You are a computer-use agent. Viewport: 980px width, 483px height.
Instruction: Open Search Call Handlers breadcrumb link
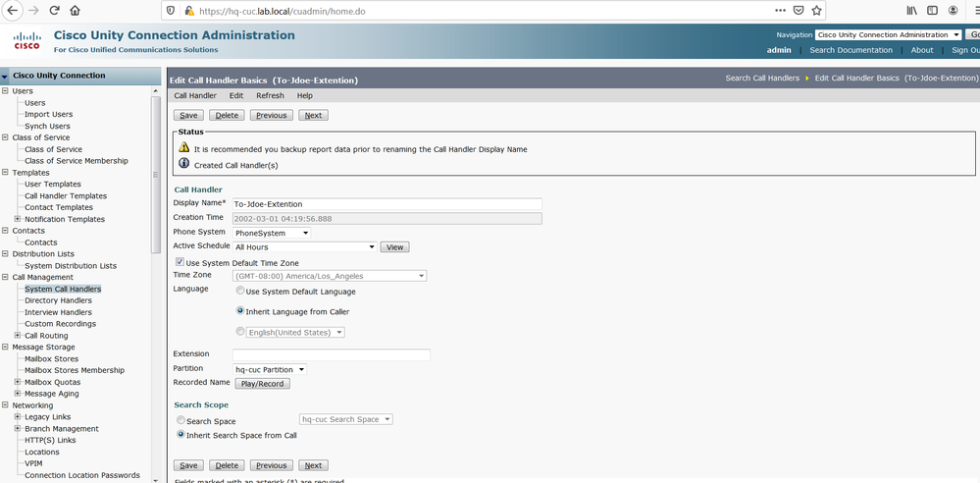coord(762,79)
